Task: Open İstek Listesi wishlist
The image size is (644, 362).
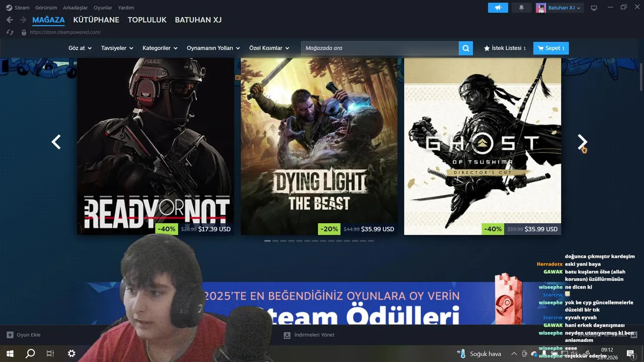Action: point(505,48)
